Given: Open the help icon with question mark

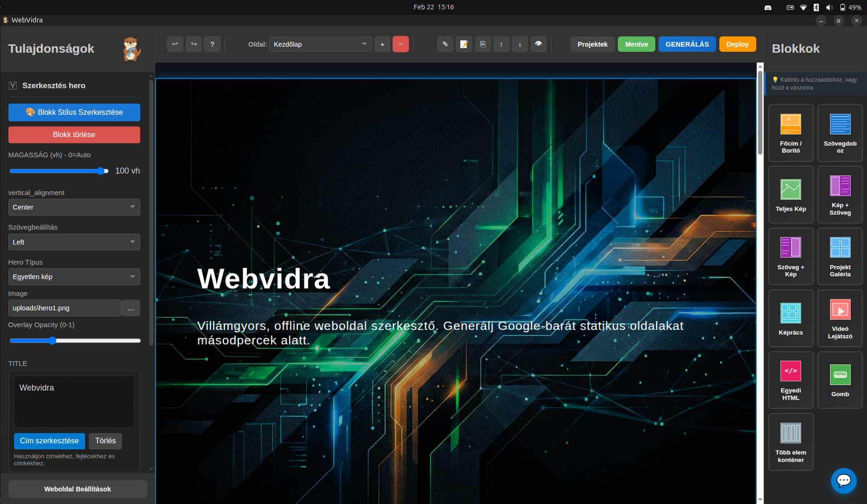Looking at the screenshot, I should point(212,44).
